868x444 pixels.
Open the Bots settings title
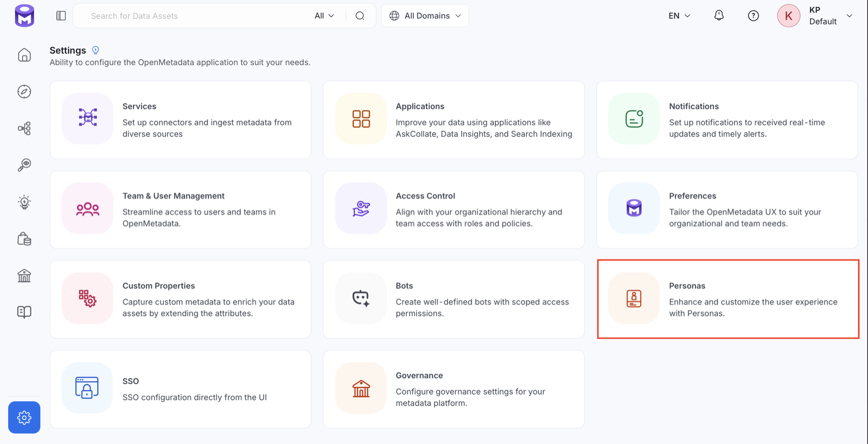coord(404,286)
